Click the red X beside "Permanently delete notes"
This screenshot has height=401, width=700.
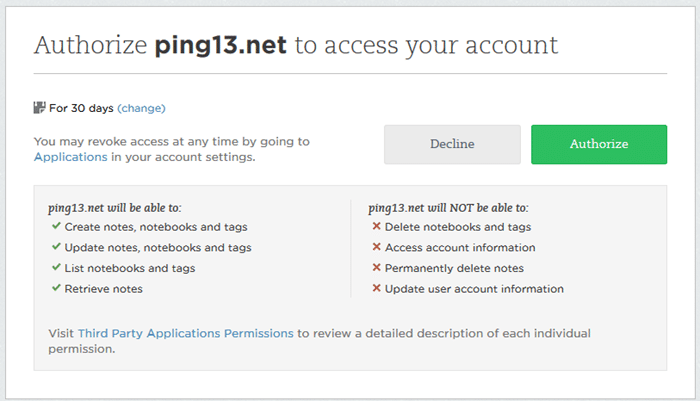376,268
